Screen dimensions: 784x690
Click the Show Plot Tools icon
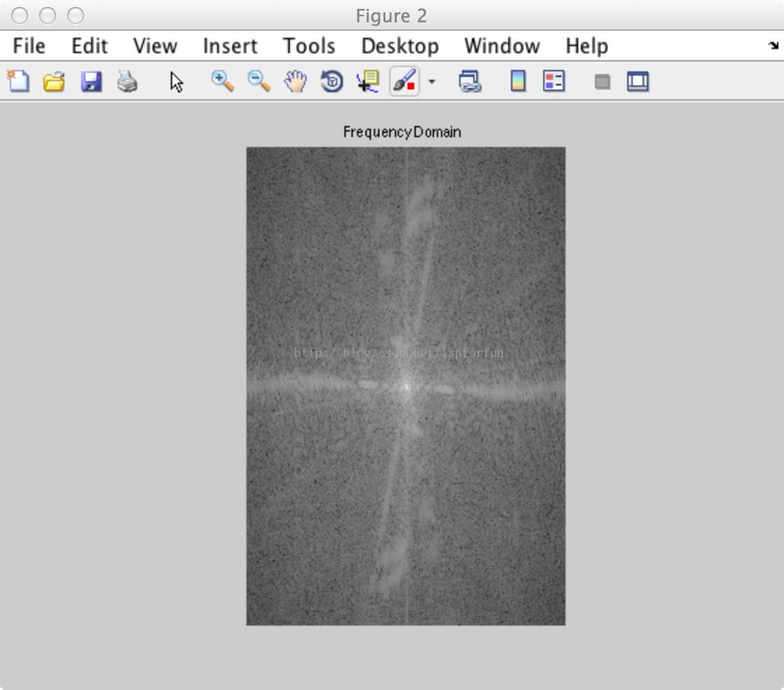click(638, 81)
